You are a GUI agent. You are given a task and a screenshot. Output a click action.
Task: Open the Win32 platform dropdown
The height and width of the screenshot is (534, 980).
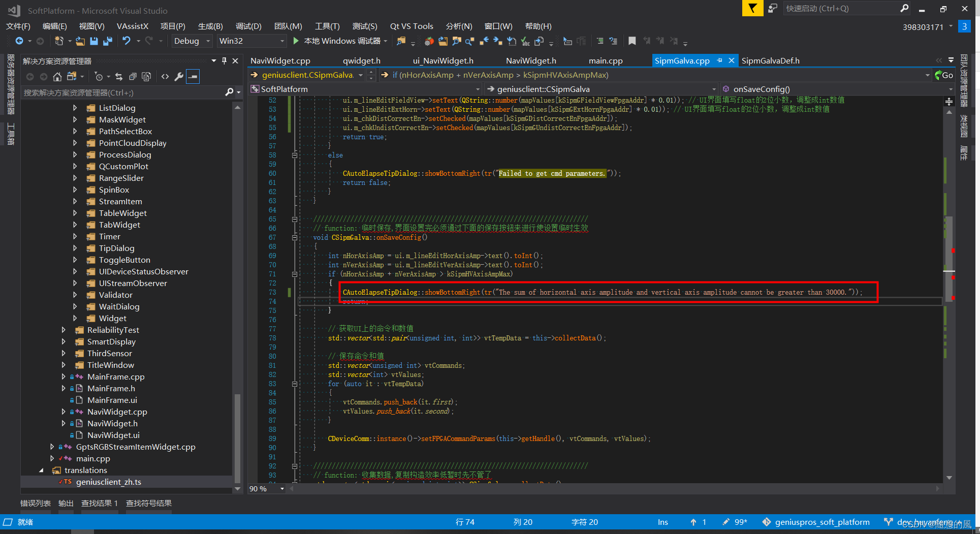point(252,41)
